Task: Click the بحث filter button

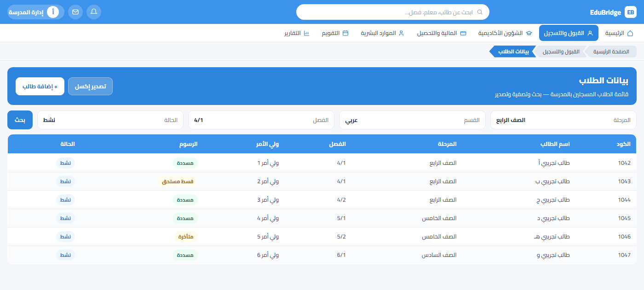Action: coord(20,120)
